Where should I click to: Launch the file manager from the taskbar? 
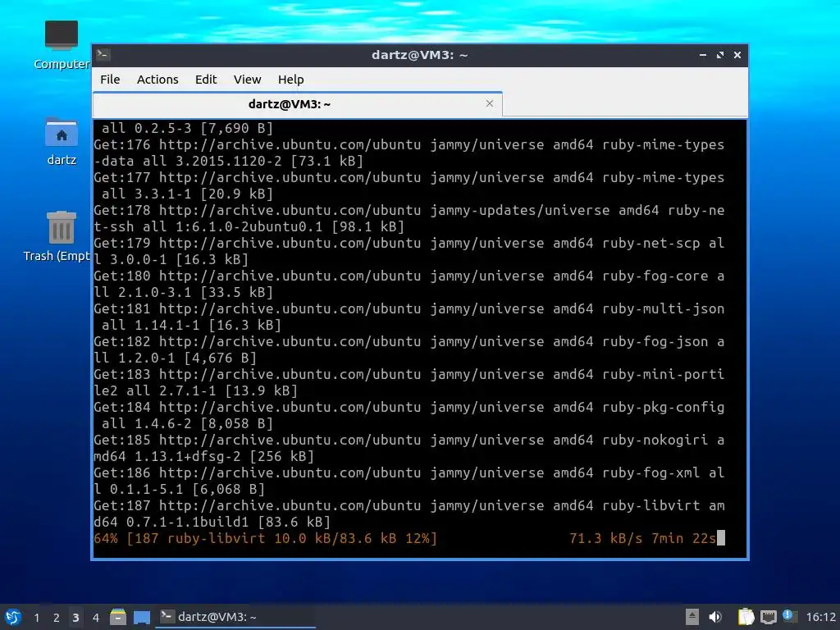[x=118, y=617]
